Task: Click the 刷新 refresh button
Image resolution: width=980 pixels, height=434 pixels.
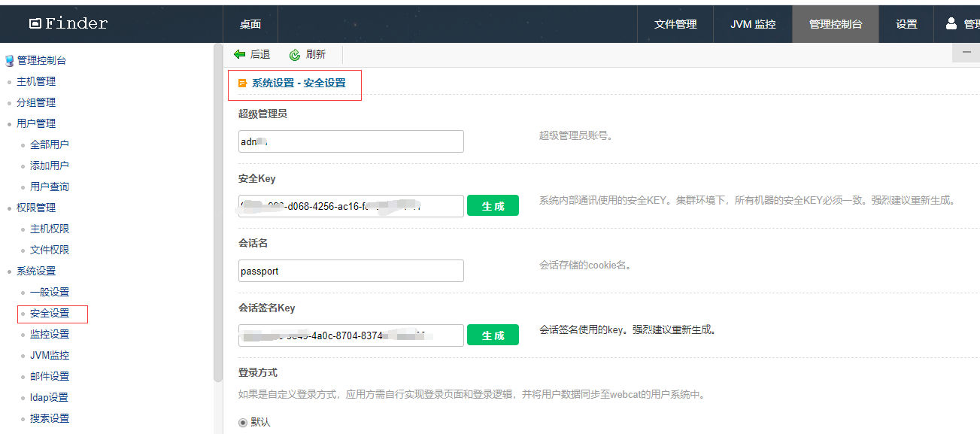Action: point(308,55)
